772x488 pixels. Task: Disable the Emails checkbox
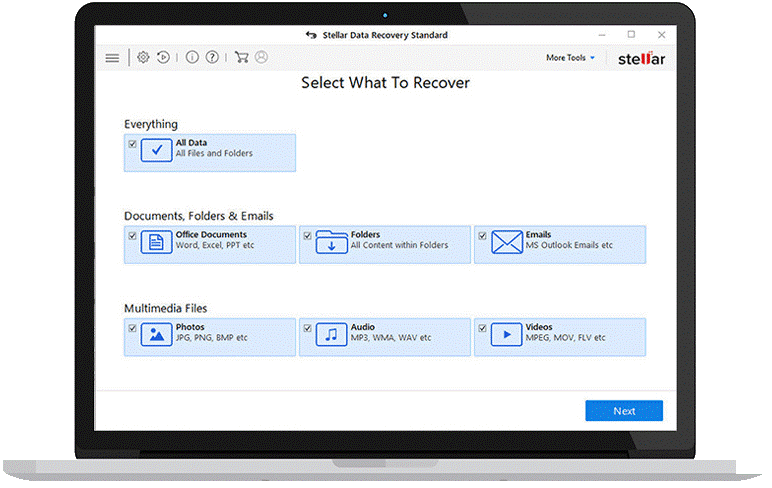pos(482,236)
